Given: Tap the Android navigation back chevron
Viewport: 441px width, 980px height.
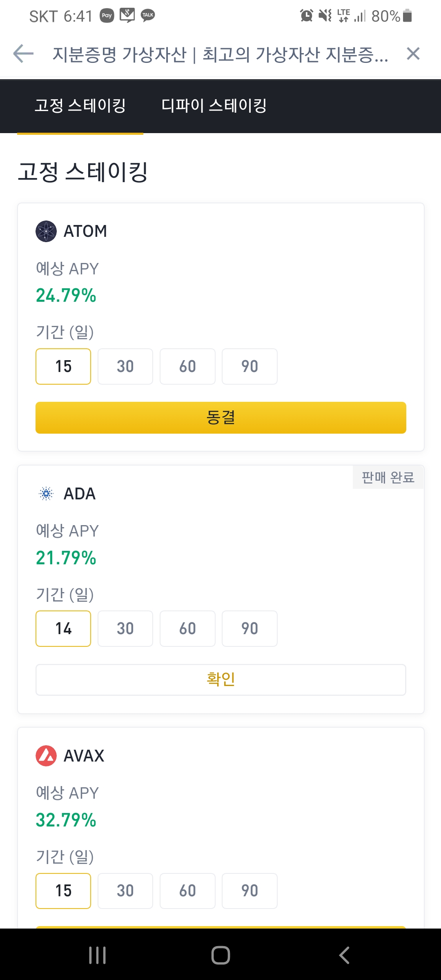Looking at the screenshot, I should [x=344, y=955].
